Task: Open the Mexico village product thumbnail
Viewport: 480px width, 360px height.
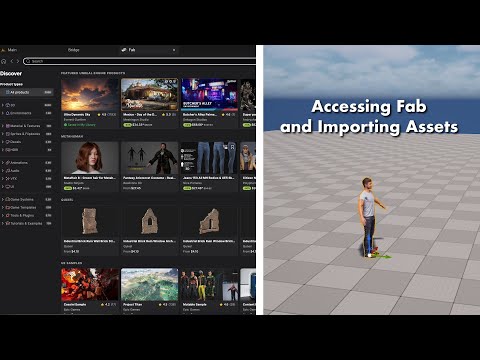Action: (x=150, y=95)
